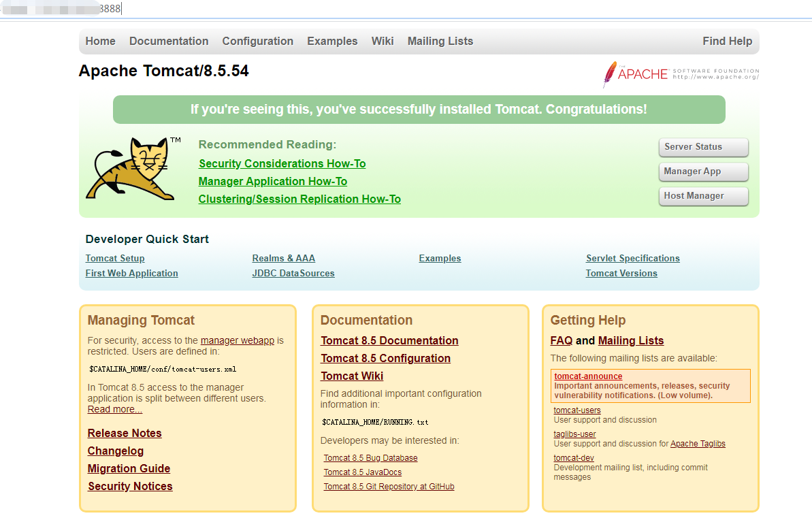Open Tomcat 8.5 Git Repository at GitHub

click(389, 487)
